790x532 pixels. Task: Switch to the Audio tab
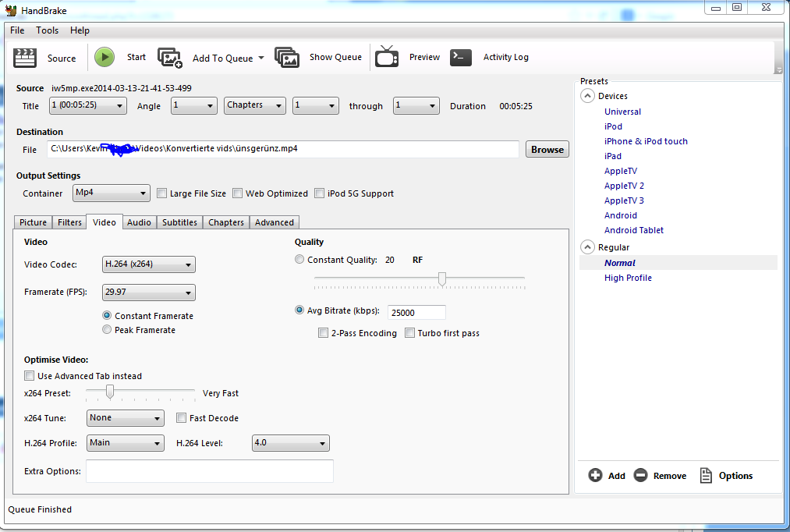pos(139,222)
